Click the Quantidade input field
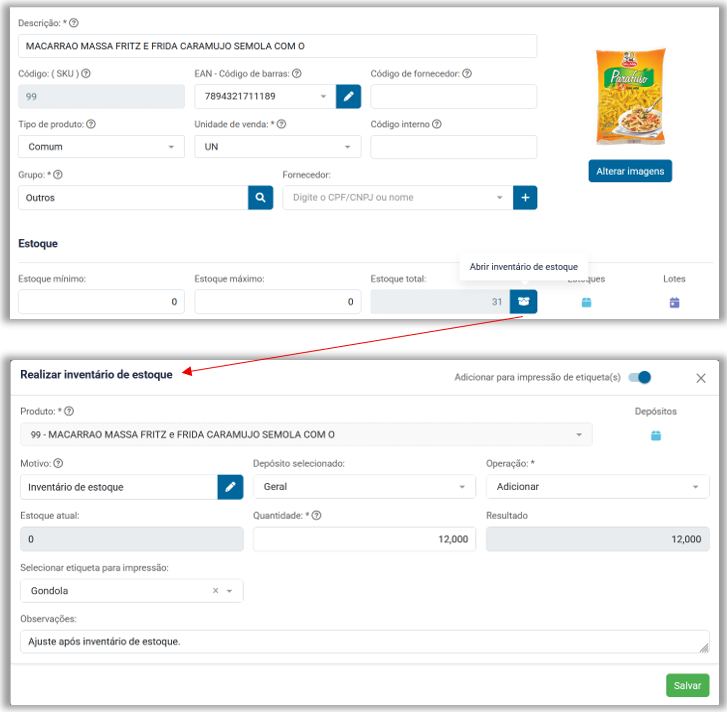727x712 pixels. tap(364, 540)
